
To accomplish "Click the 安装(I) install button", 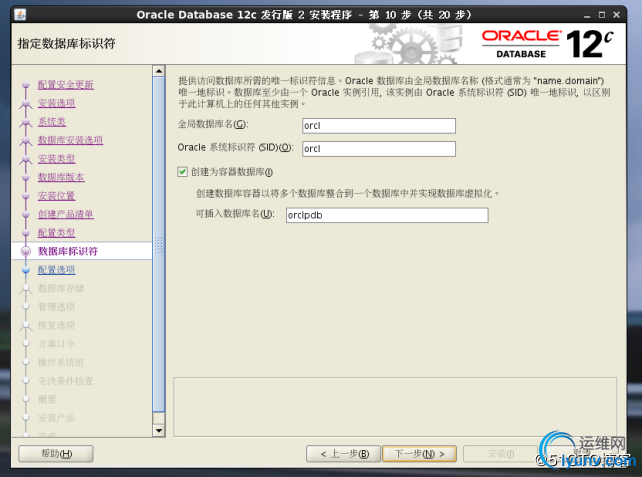I will pos(500,454).
